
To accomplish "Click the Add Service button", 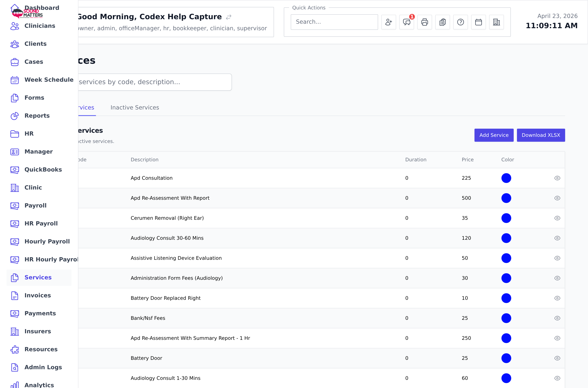I will tap(494, 135).
